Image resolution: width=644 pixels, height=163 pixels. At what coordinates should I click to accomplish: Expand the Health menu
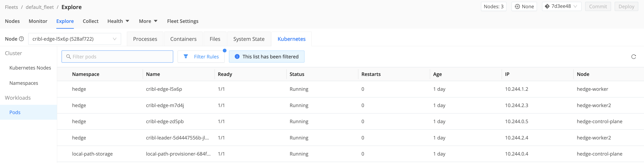coord(118,21)
